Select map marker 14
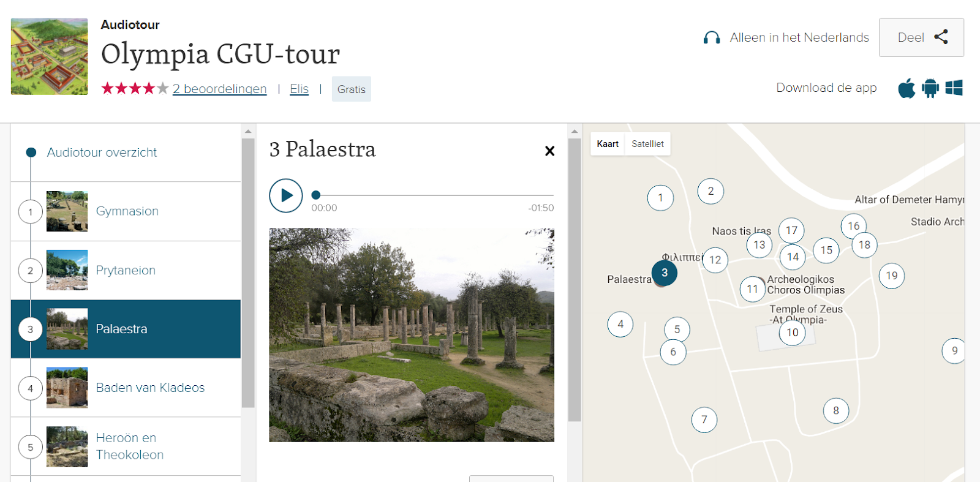The image size is (980, 482). 793,257
